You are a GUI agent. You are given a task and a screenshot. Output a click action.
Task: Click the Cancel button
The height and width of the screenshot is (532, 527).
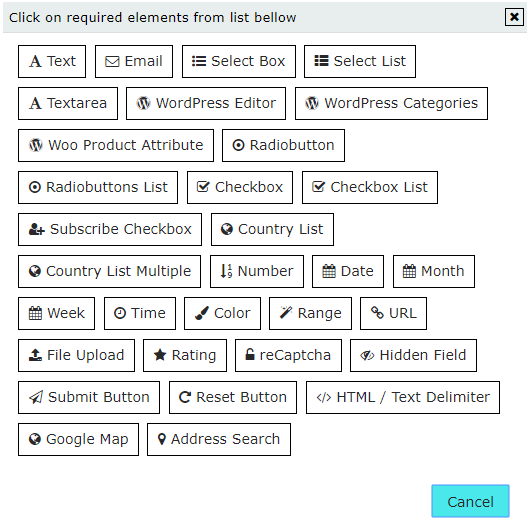coord(470,501)
